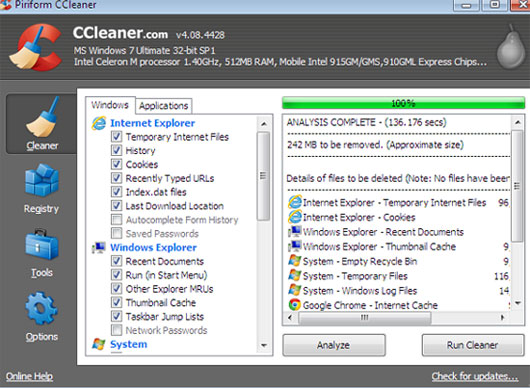Select 'System - Temporary Files' result row
530x388 pixels.
[399, 276]
